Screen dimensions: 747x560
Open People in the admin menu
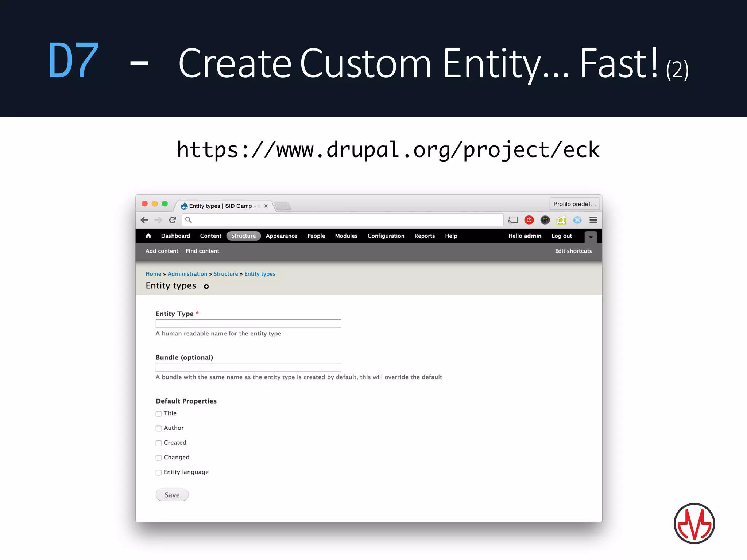click(x=316, y=236)
